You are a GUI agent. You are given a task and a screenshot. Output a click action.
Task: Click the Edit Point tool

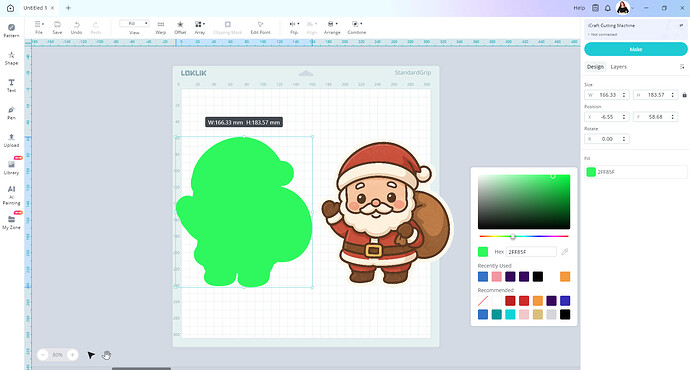(x=261, y=27)
